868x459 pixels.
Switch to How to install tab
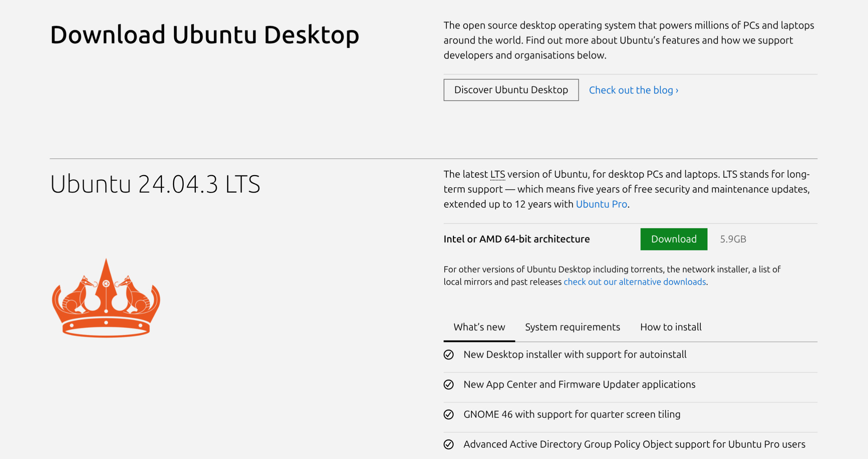(x=670, y=327)
